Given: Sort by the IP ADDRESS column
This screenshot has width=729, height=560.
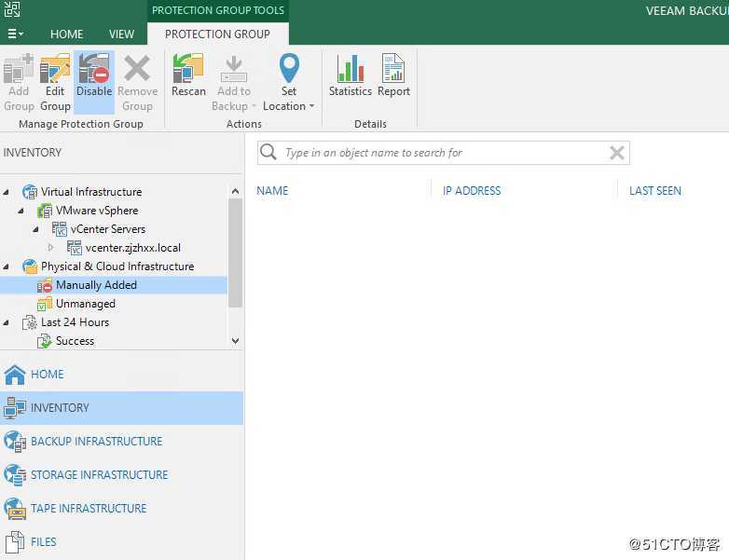Looking at the screenshot, I should [x=472, y=190].
